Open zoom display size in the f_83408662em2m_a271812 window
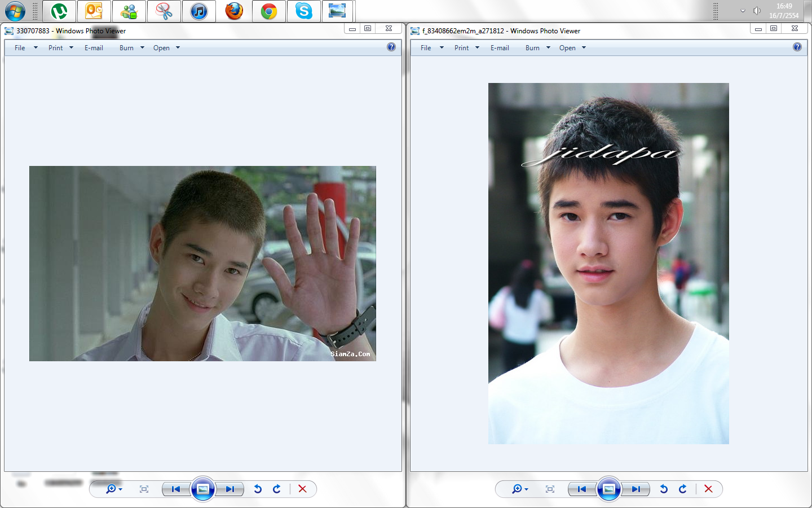 tap(519, 489)
